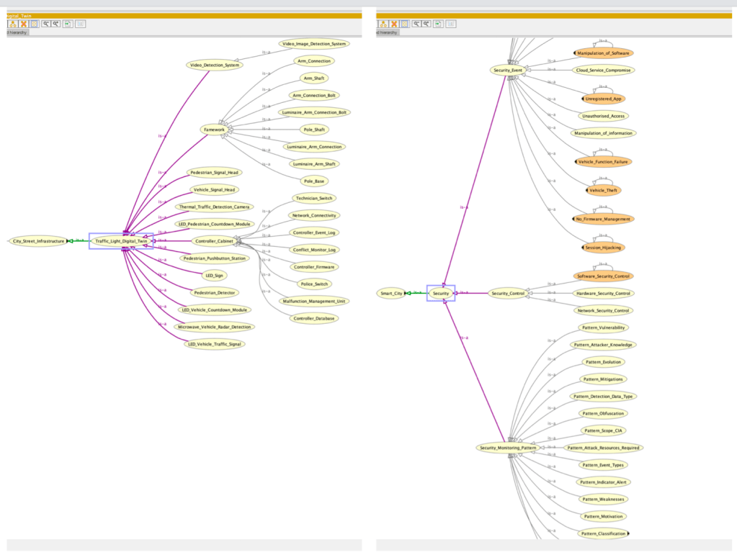Open options icon in right panel toolbar

point(451,24)
